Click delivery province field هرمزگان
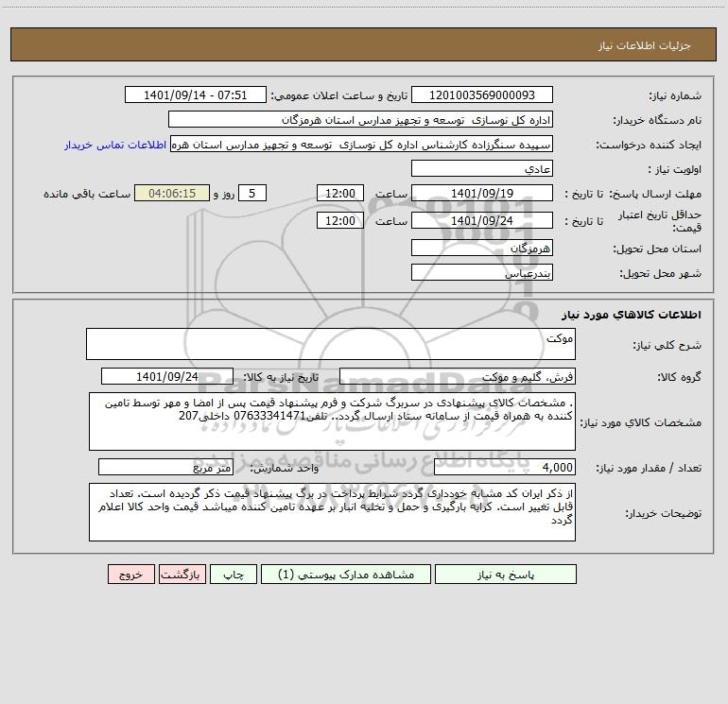Image resolution: width=728 pixels, height=704 pixels. click(482, 248)
